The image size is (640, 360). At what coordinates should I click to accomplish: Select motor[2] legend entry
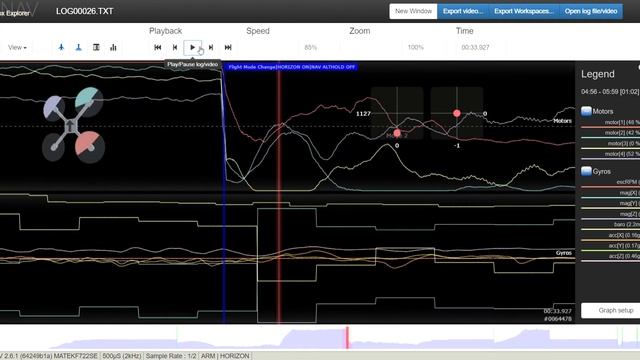coord(611,133)
